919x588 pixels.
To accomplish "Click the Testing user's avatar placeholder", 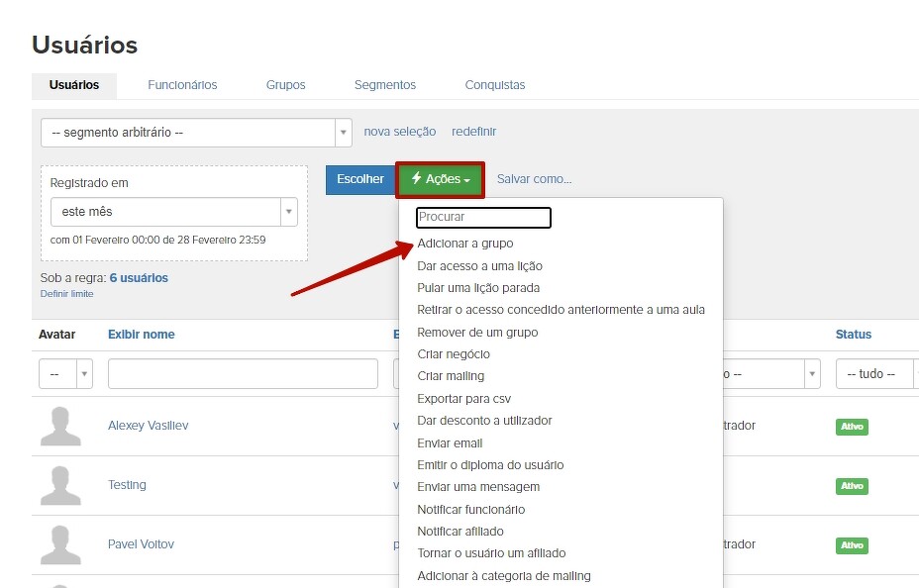I will coord(60,485).
